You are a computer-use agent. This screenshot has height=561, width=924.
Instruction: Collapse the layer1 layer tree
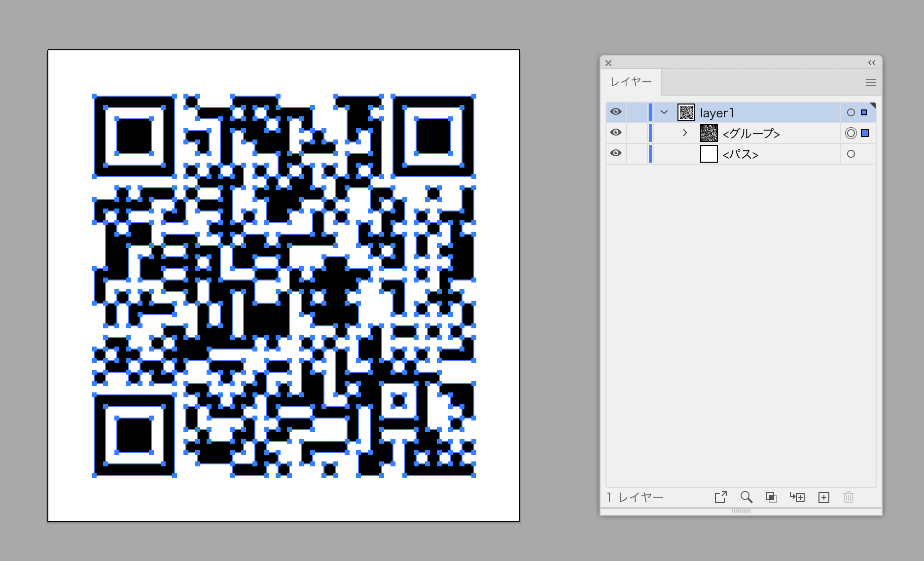coord(664,112)
